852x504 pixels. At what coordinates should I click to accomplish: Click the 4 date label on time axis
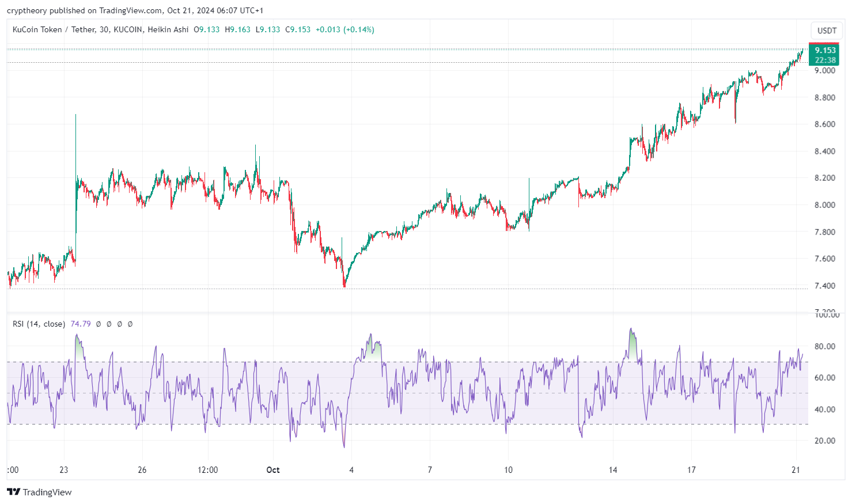(x=351, y=470)
